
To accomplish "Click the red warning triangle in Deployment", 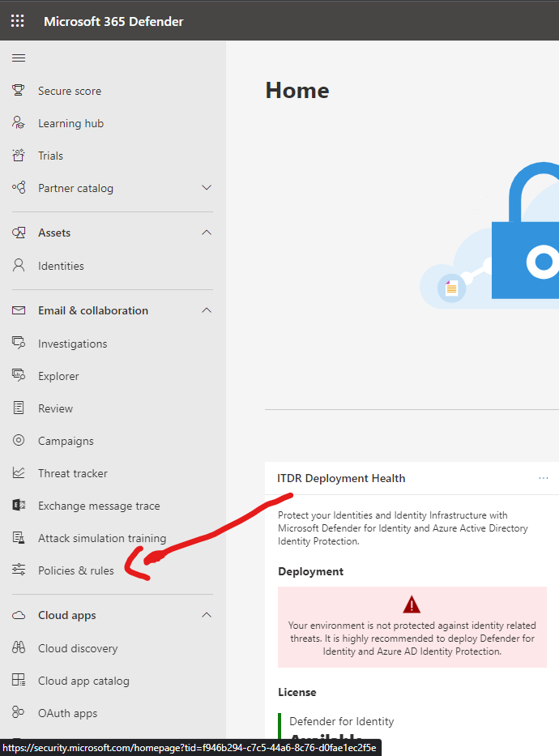I will (412, 604).
